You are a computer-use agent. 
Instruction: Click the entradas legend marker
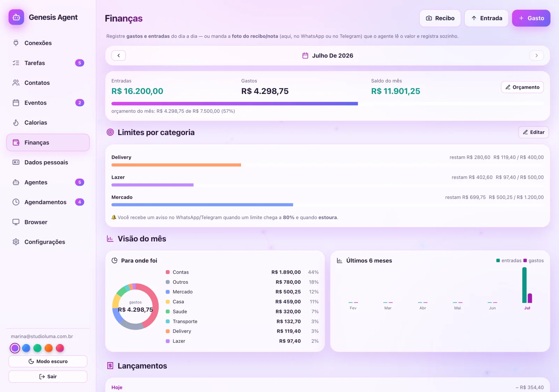point(498,260)
